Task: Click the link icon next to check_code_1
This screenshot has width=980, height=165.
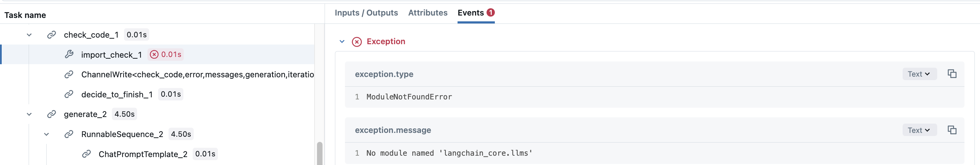Action: (x=51, y=35)
